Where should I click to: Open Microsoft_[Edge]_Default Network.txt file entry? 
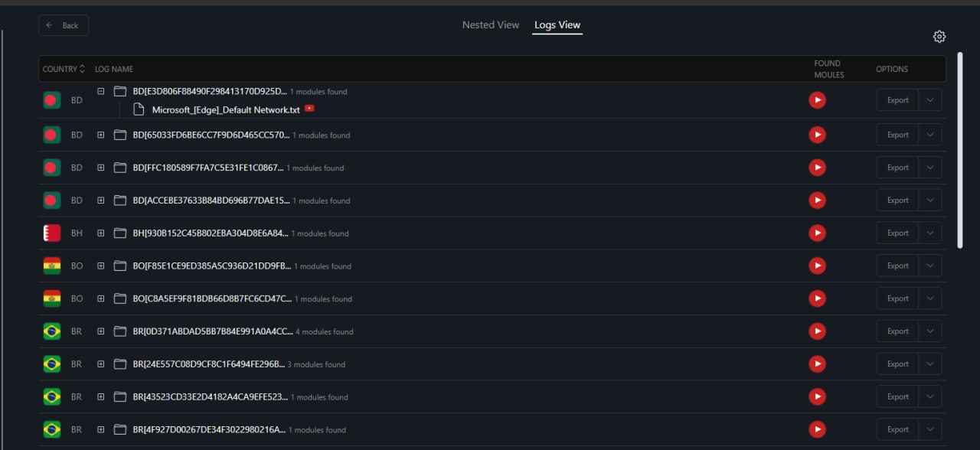coord(226,109)
